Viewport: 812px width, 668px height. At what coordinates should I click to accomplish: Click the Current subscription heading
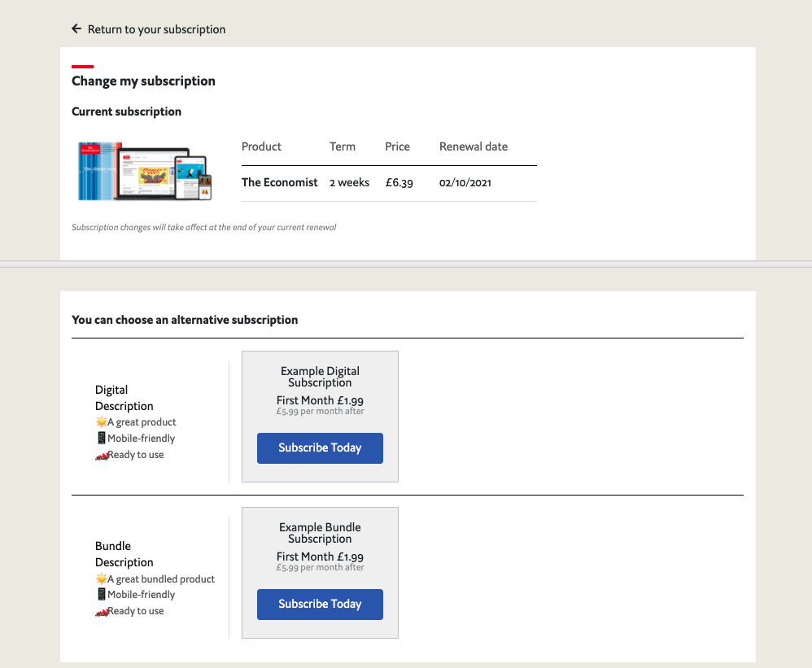126,111
